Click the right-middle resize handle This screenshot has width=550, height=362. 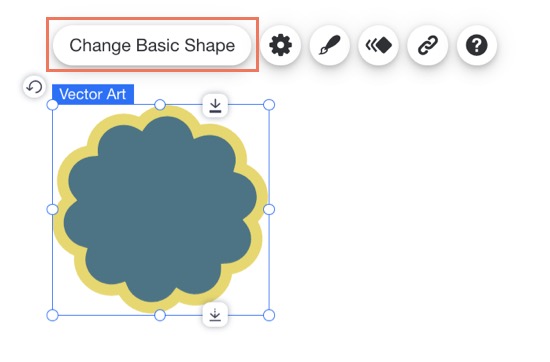269,209
